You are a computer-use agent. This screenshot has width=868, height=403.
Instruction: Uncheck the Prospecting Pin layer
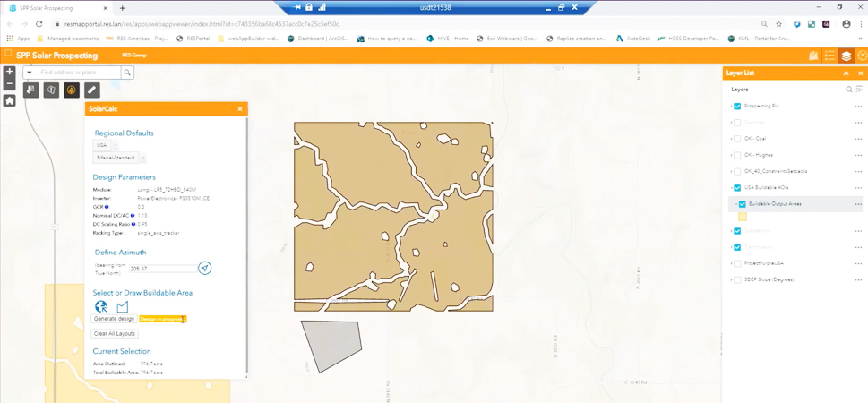pyautogui.click(x=737, y=107)
